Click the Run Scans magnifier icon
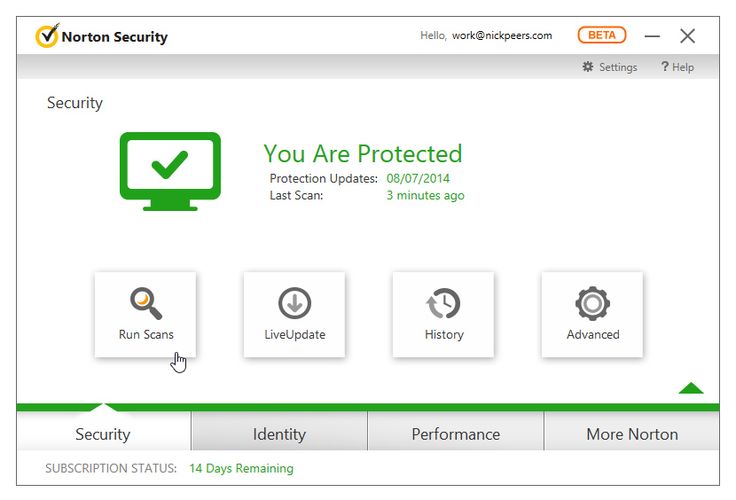This screenshot has height=500, width=736. (146, 303)
